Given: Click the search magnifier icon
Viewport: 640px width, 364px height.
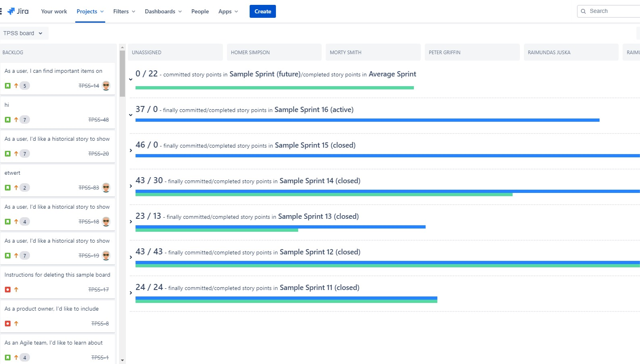Looking at the screenshot, I should pyautogui.click(x=583, y=11).
